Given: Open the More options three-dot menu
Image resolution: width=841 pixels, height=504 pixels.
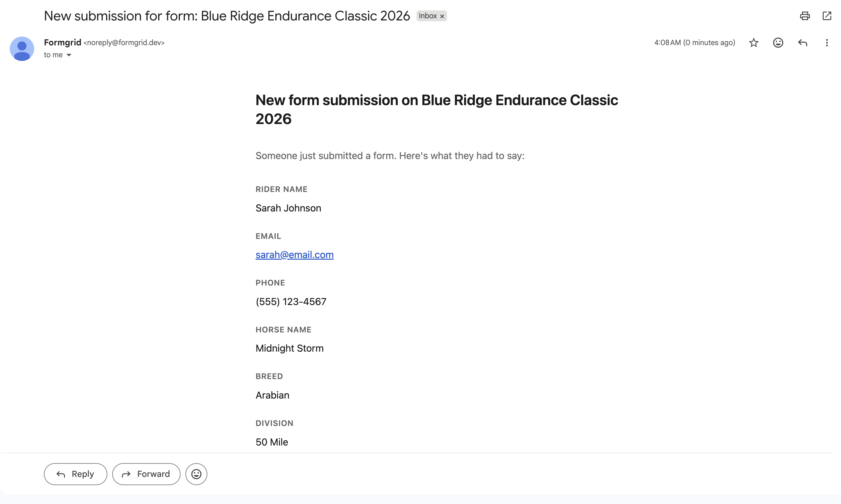Looking at the screenshot, I should 826,42.
